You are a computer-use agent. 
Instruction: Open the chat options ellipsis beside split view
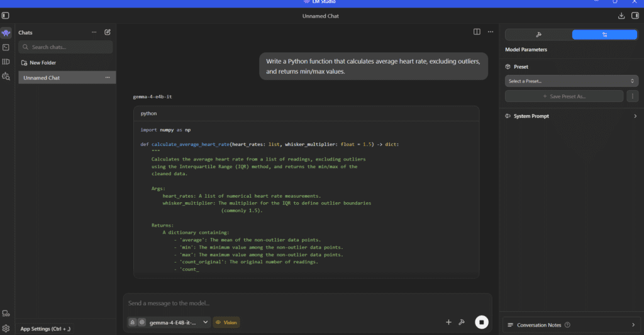491,31
